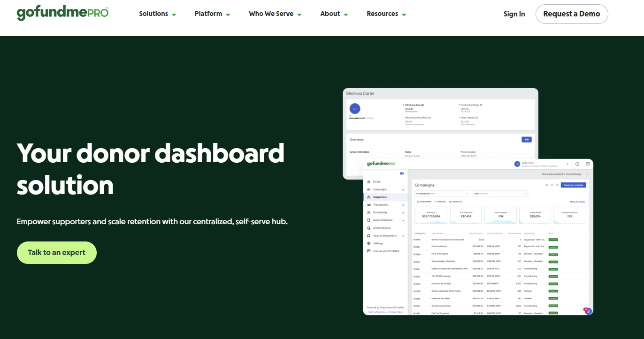
Task: Expand the Transactions chevron in the dashboard sidebar
Action: click(x=403, y=205)
